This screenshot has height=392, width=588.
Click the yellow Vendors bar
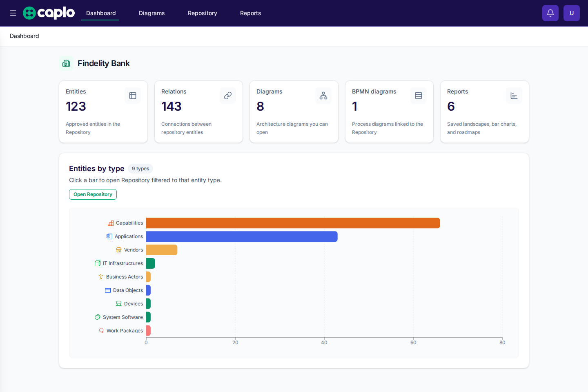[162, 250]
